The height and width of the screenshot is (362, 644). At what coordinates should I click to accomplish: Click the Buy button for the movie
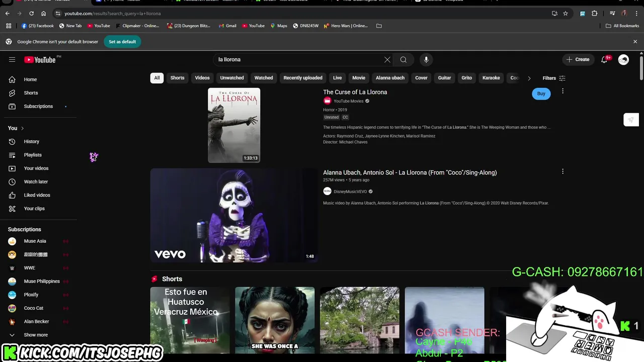tap(541, 94)
